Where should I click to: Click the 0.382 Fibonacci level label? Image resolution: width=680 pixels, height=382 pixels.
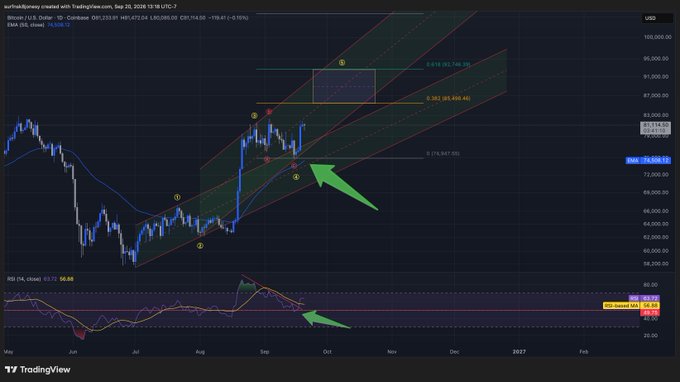point(448,98)
